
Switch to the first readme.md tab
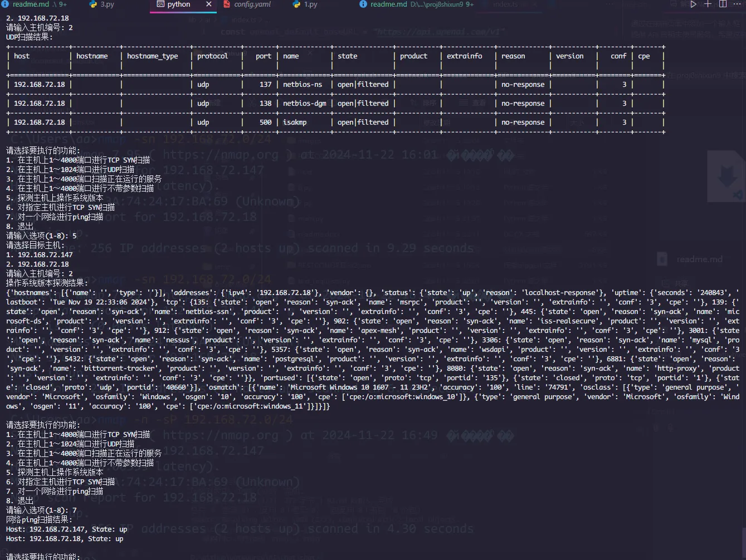click(x=33, y=4)
